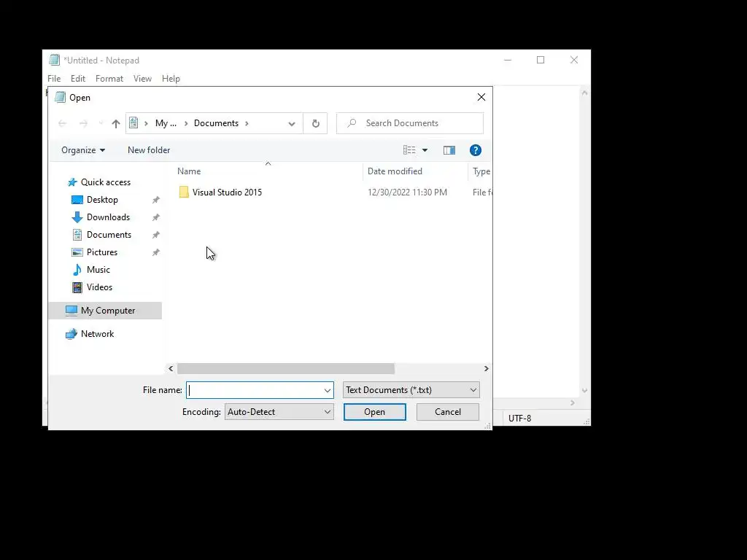The width and height of the screenshot is (747, 560).
Task: Click the Search Documents field
Action: click(x=410, y=123)
